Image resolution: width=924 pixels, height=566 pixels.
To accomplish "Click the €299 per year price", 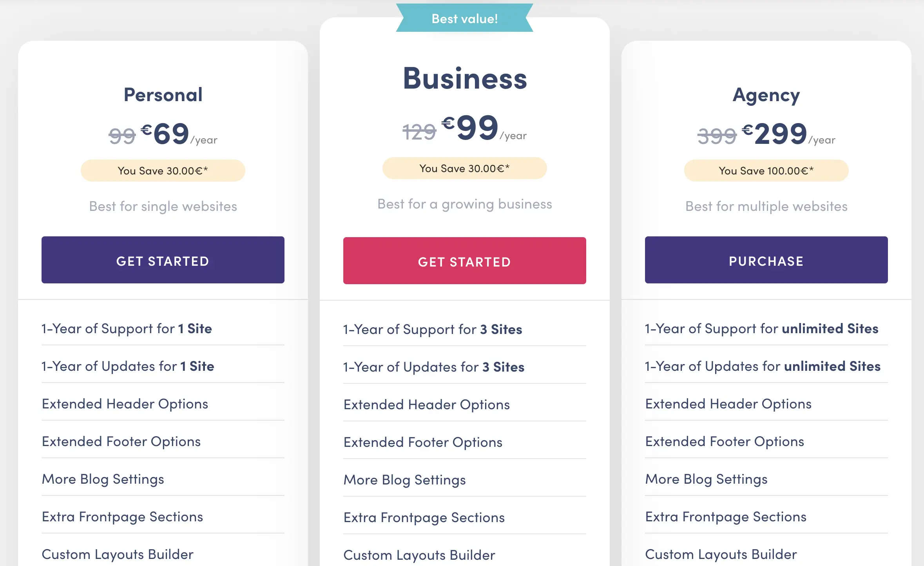I will (788, 134).
